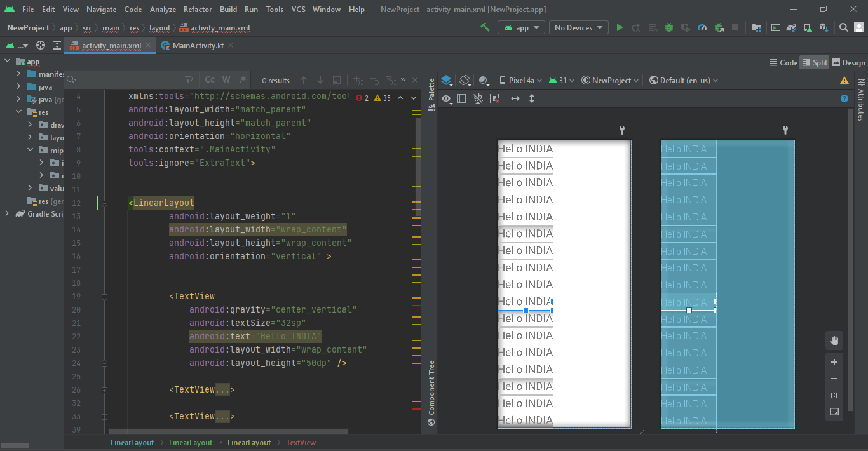Switch to the MainActivity.kt tab
The height and width of the screenshot is (451, 868).
198,46
